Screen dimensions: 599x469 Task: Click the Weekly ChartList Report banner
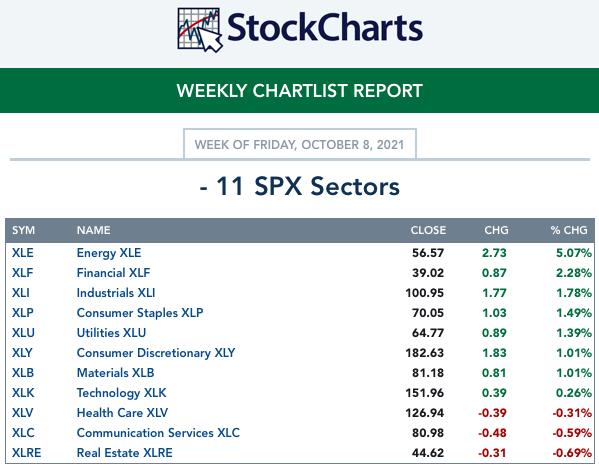[300, 91]
